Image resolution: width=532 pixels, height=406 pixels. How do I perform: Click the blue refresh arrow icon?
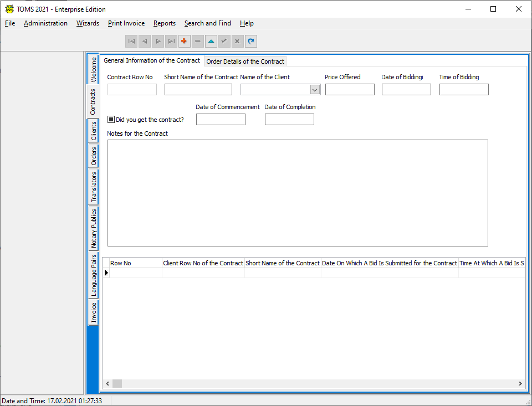(x=251, y=41)
